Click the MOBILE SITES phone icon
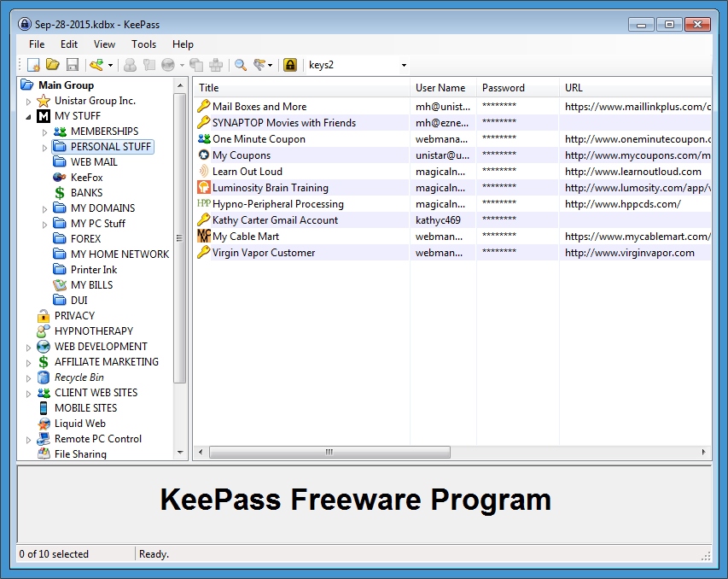Screen dimensions: 728x579 click(44, 408)
